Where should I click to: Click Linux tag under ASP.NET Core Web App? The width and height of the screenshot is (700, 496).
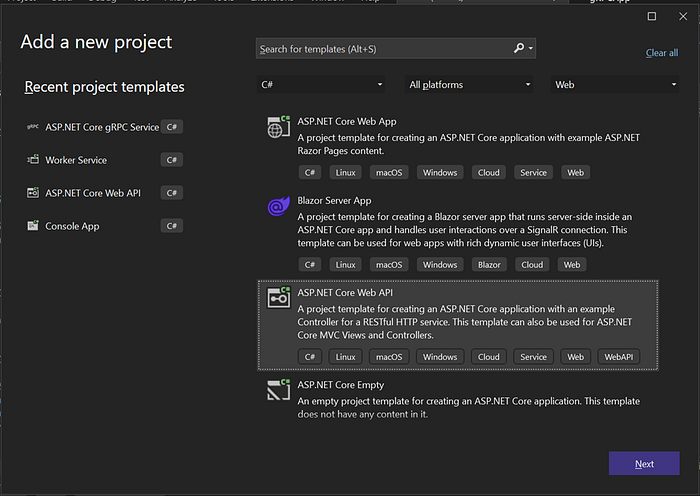[345, 172]
